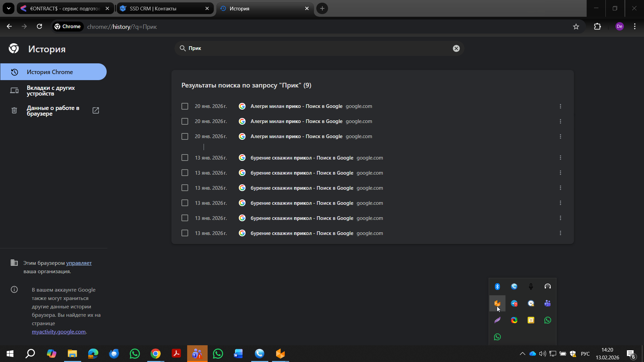The width and height of the screenshot is (644, 362).
Task: Focus the history search input field
Action: 319,48
